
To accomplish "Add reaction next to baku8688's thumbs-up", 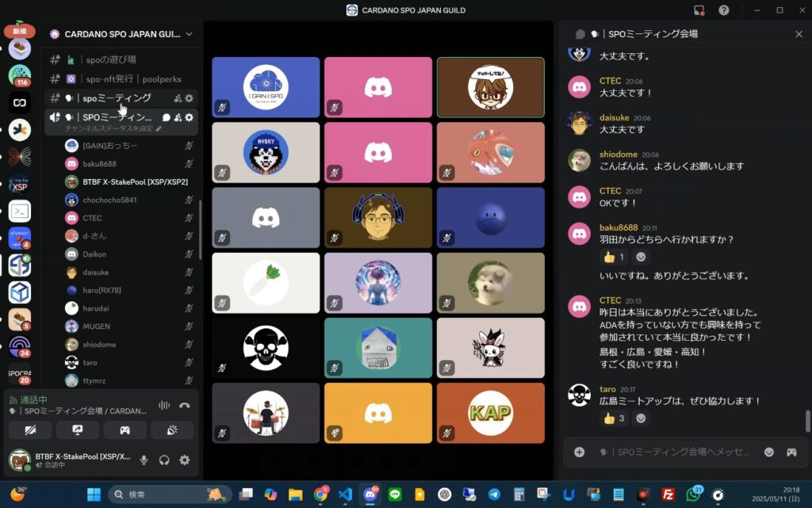I will coord(641,257).
